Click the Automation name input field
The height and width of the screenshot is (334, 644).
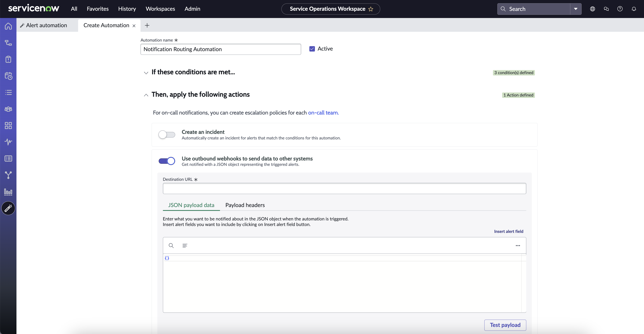pos(221,49)
